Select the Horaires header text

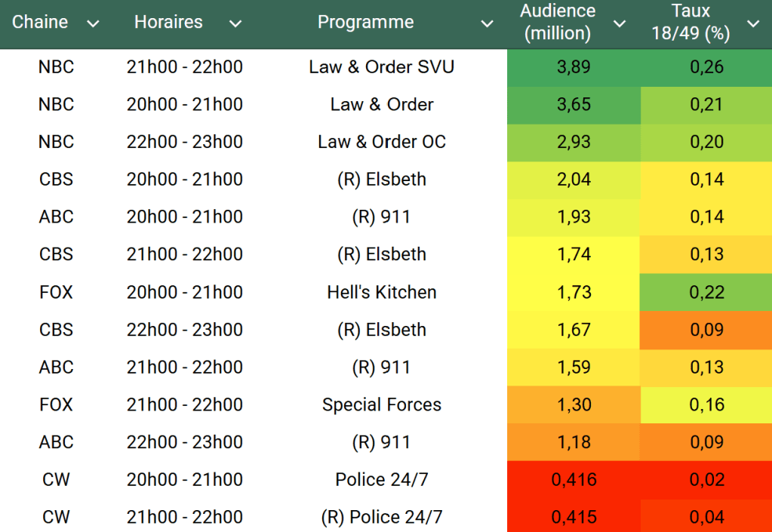point(168,22)
